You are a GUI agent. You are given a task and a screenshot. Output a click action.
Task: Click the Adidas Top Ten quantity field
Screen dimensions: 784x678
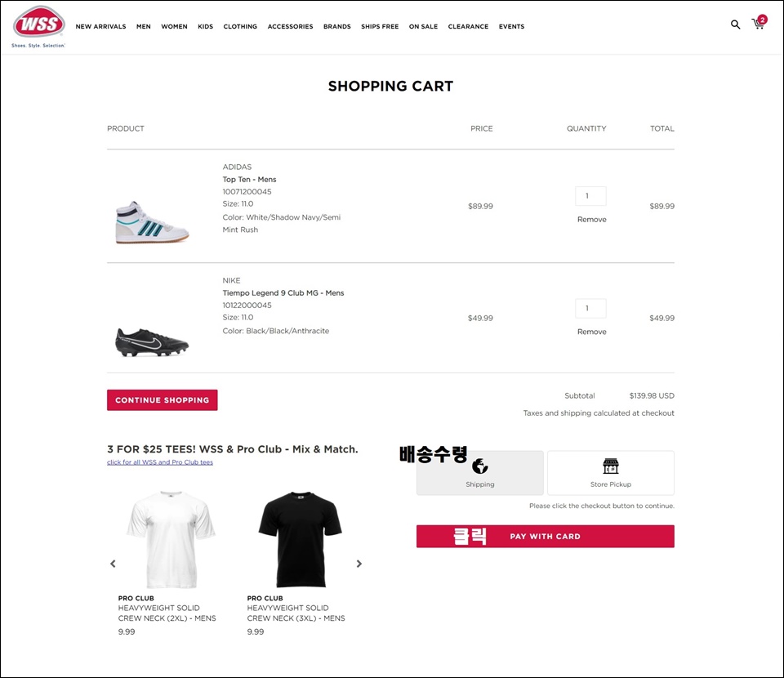[590, 196]
